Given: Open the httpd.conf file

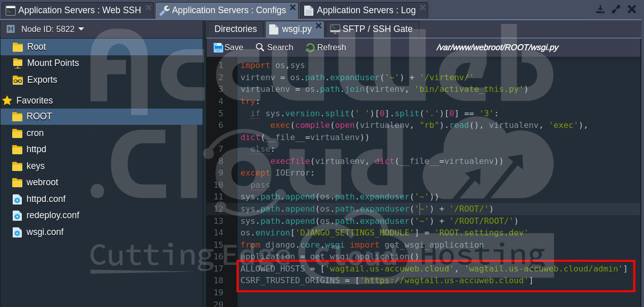Looking at the screenshot, I should [46, 199].
